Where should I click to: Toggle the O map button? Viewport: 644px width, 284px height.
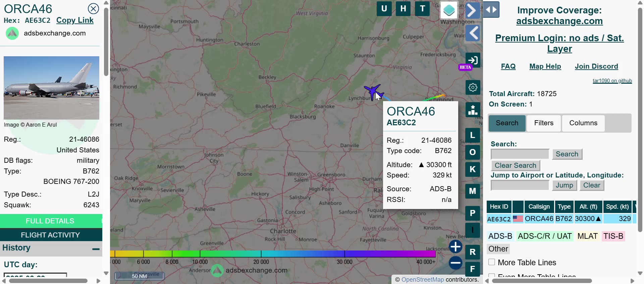pyautogui.click(x=473, y=152)
